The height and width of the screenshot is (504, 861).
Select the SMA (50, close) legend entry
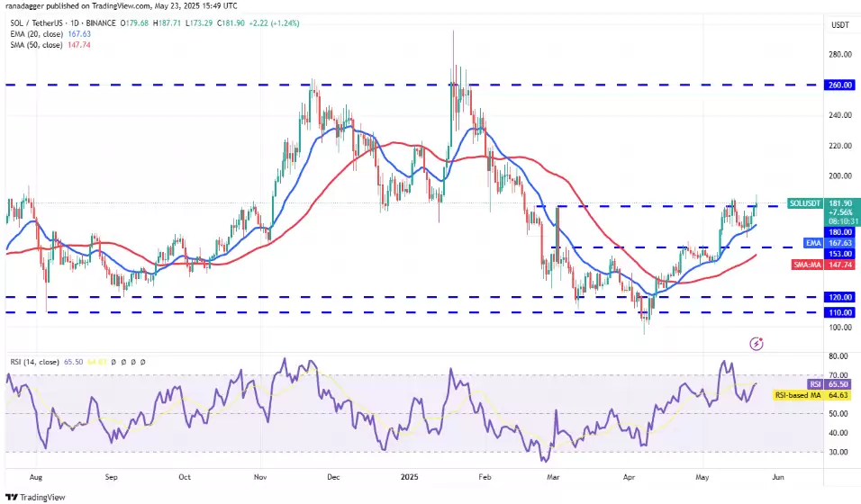click(36, 45)
